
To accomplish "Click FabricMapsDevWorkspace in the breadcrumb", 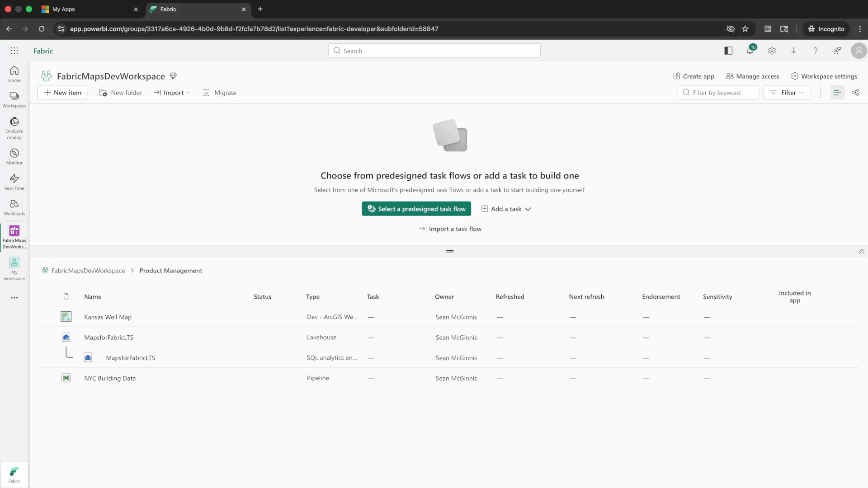I will tap(88, 271).
